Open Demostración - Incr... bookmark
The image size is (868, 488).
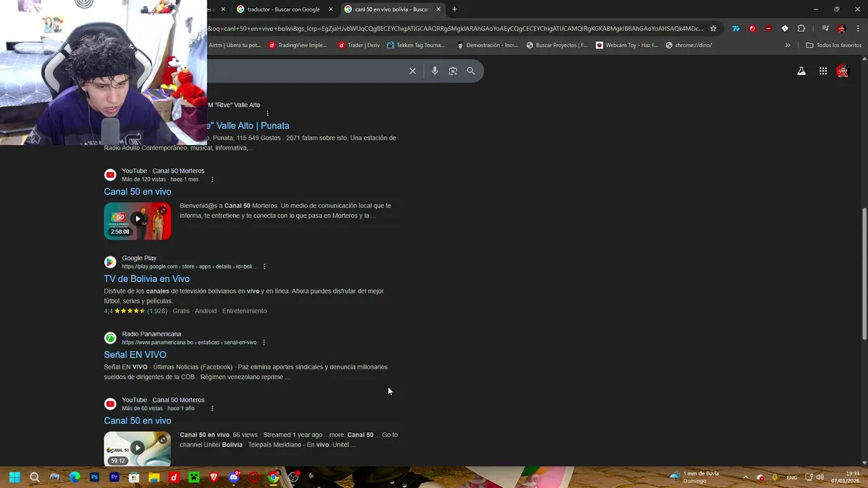488,45
